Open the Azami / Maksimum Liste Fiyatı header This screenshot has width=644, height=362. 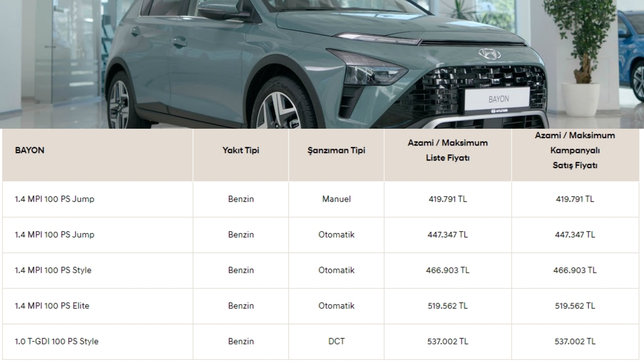(x=447, y=150)
